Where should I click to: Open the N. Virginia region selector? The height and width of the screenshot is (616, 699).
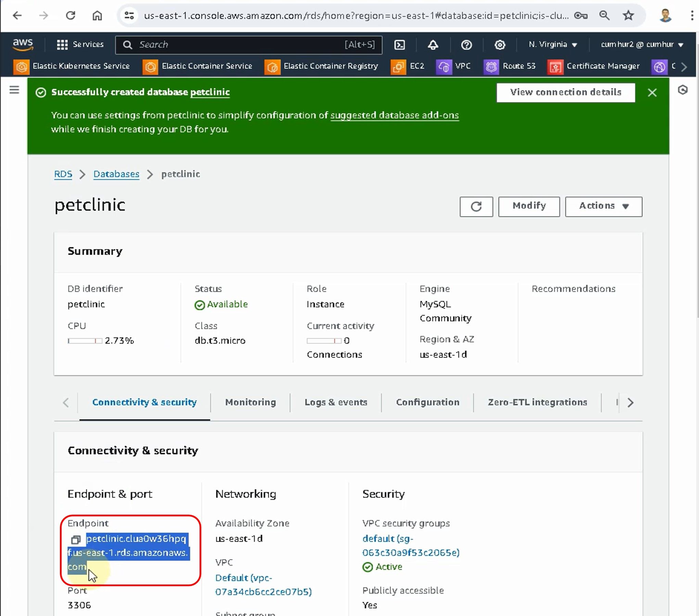(552, 45)
